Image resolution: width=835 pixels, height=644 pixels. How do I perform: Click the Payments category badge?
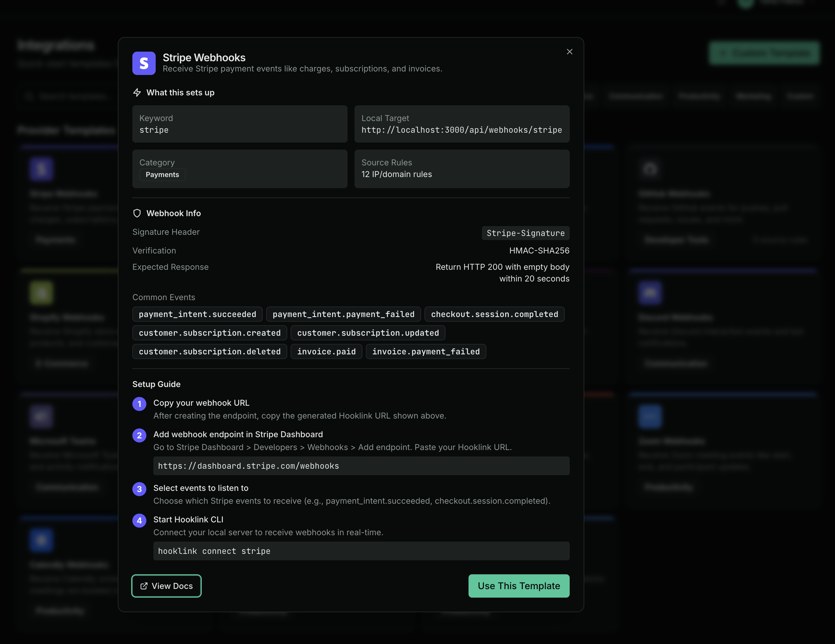[162, 175]
